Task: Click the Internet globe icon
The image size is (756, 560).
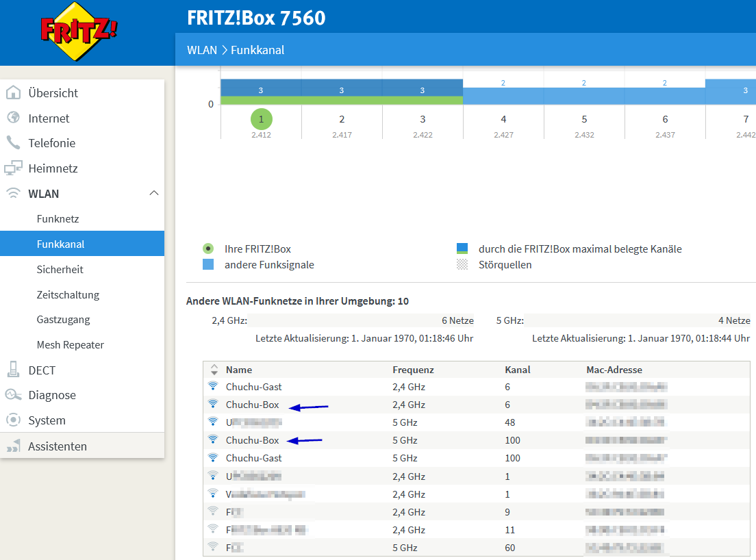Action: coord(13,118)
